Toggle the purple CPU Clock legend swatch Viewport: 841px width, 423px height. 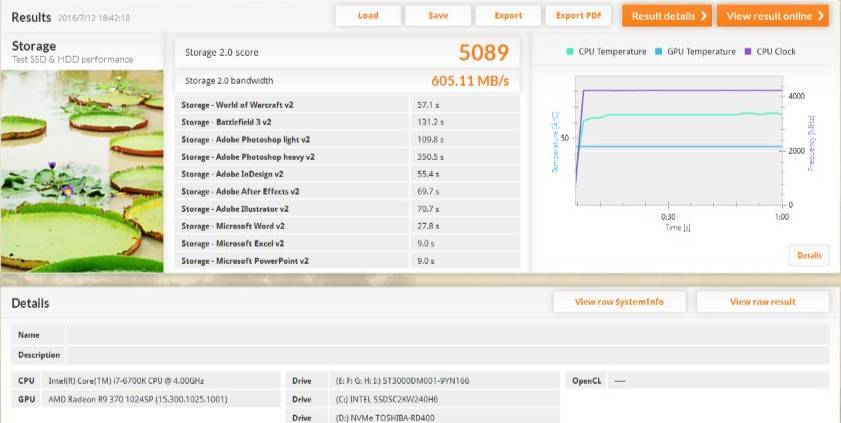point(747,52)
